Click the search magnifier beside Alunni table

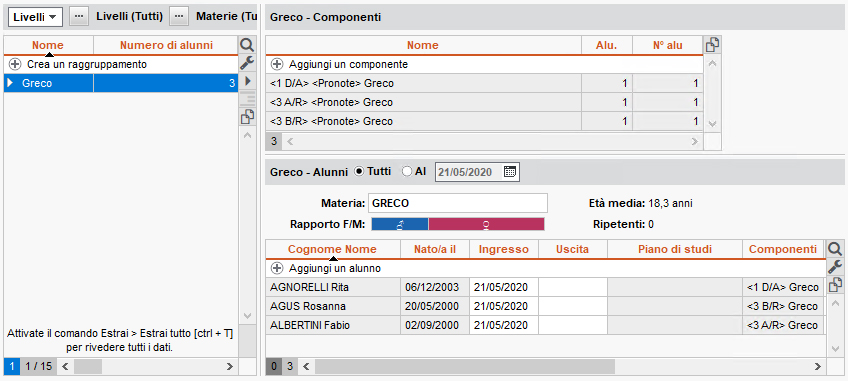point(835,249)
